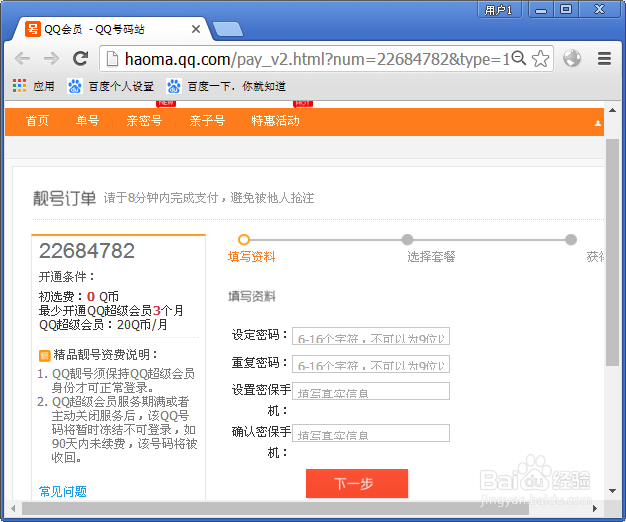Open the Chrome hamburger menu
This screenshot has width=626, height=522.
tap(604, 59)
